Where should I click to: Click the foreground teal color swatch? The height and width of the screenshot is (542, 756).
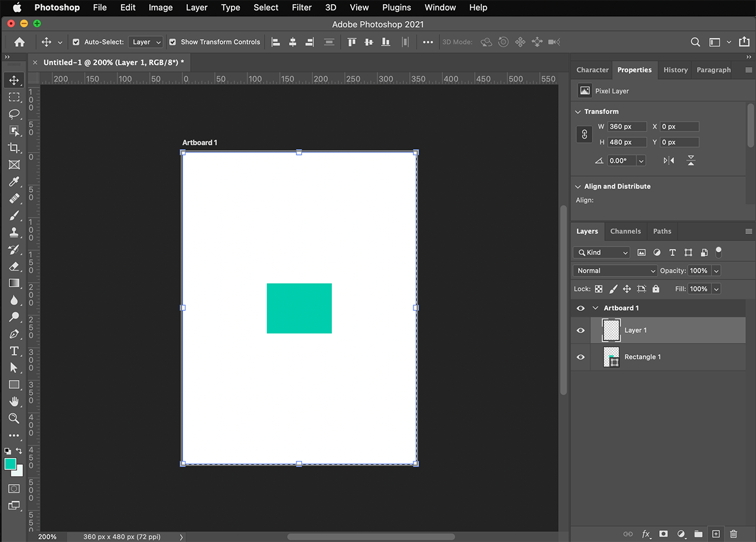10,464
